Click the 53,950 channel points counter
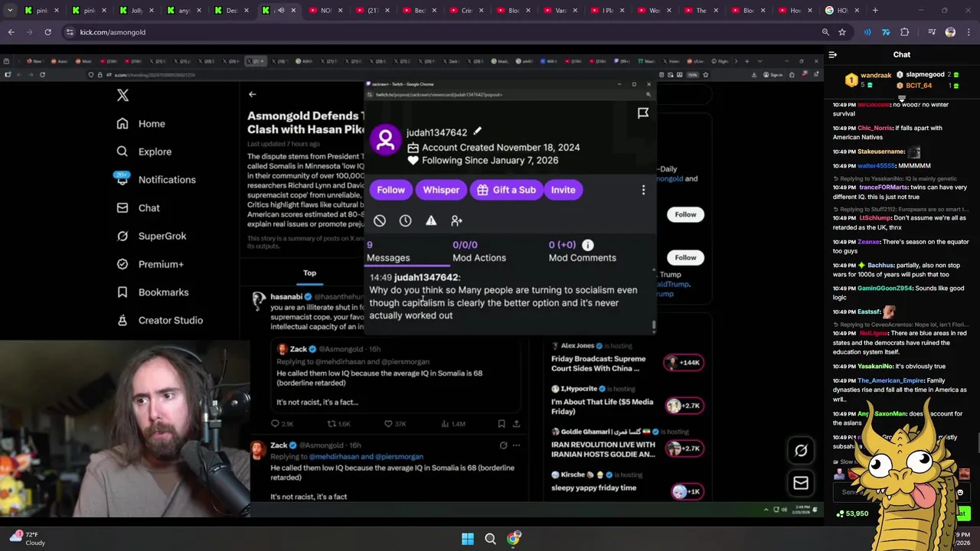 tap(851, 514)
